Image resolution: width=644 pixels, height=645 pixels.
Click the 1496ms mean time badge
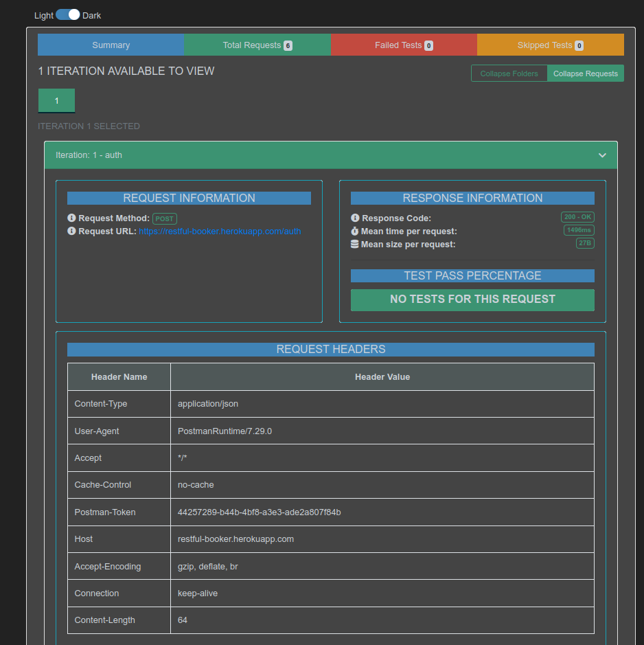(x=579, y=230)
